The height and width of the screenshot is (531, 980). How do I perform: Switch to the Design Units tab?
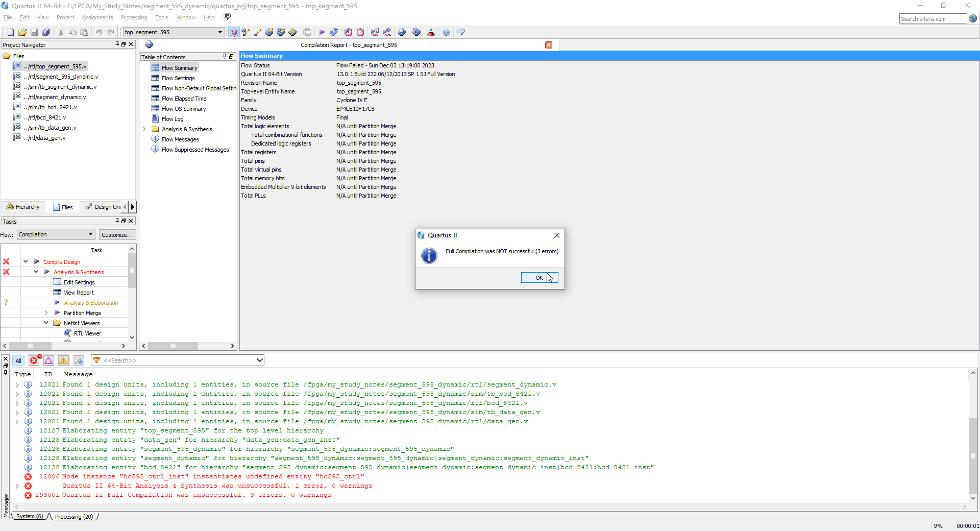click(104, 207)
